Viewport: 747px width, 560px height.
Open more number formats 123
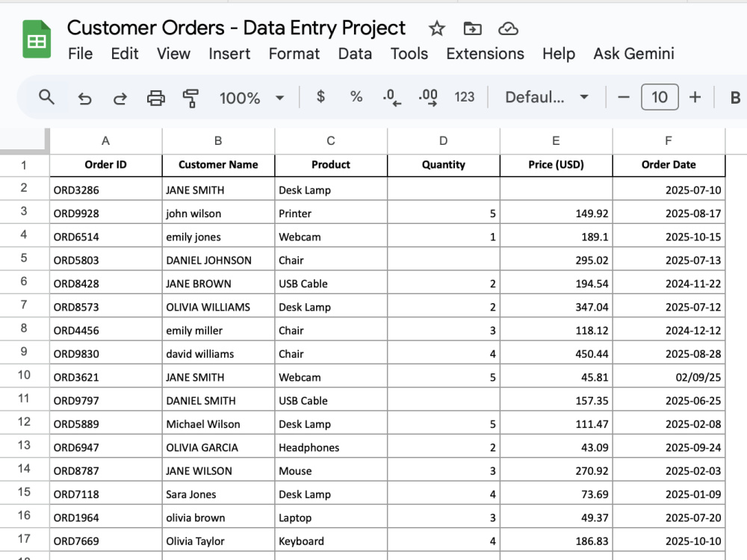(x=464, y=97)
